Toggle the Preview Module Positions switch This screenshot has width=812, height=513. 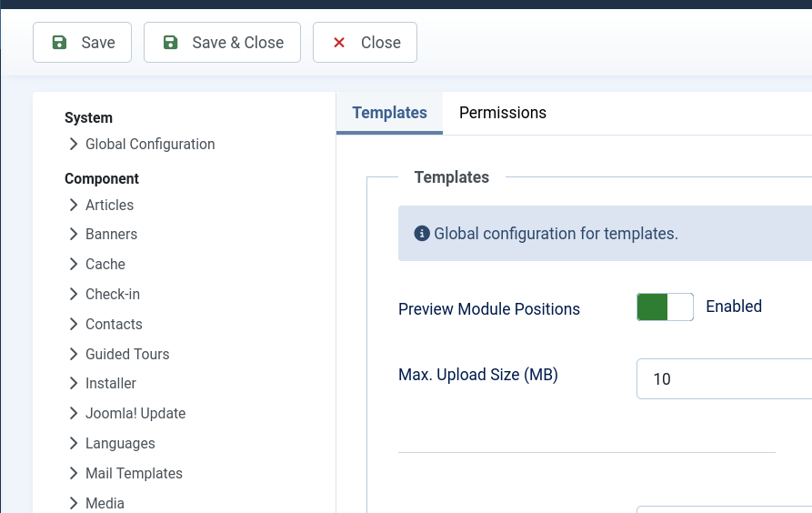click(x=665, y=307)
